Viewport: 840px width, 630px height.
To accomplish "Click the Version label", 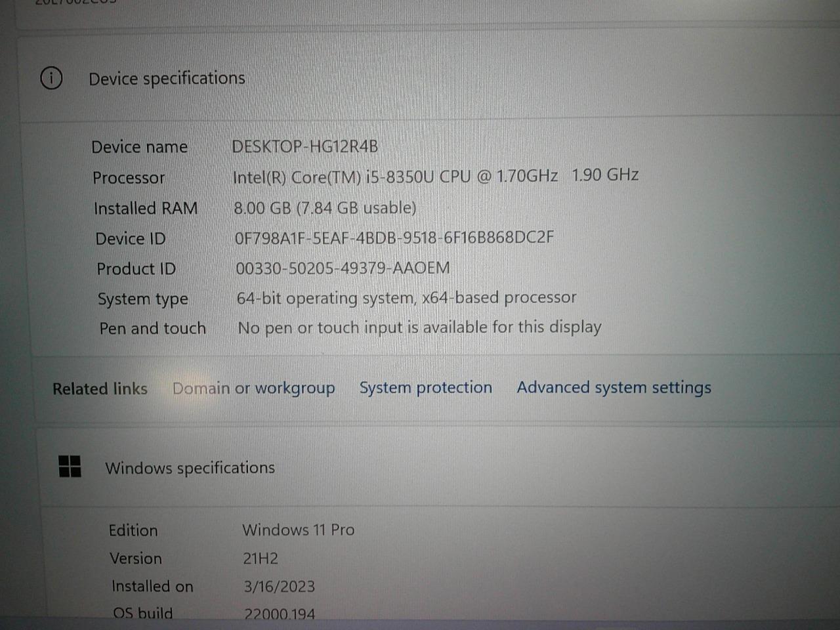I will click(x=135, y=558).
